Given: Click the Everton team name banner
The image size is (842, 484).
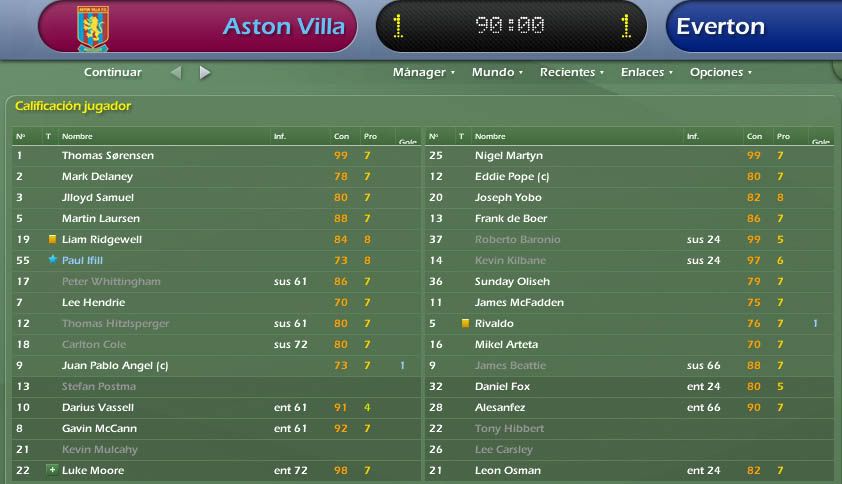Looking at the screenshot, I should (753, 26).
